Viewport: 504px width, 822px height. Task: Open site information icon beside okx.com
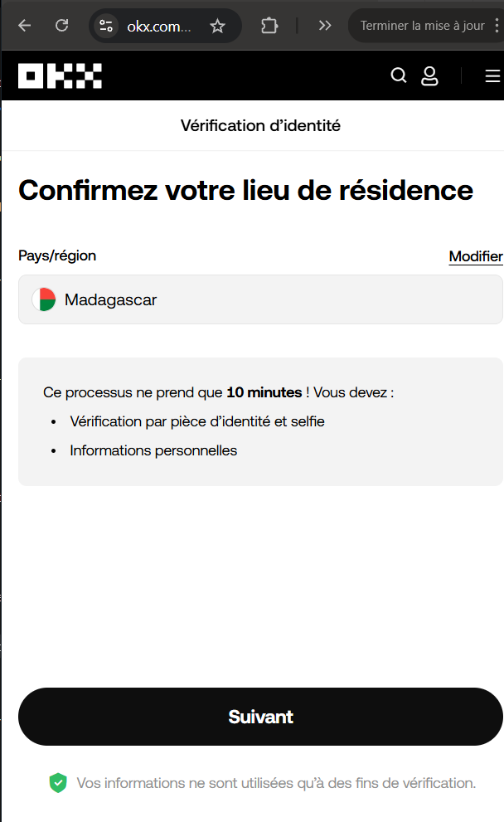106,26
